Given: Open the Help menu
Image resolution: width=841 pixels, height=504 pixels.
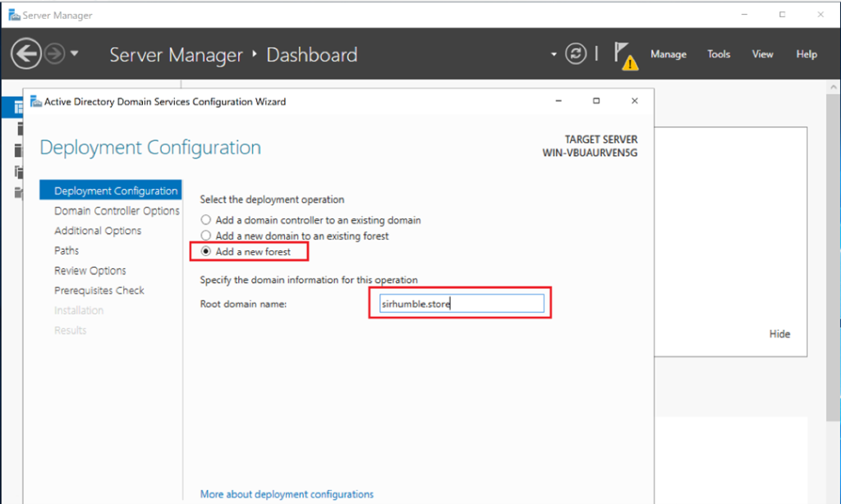Looking at the screenshot, I should point(807,54).
